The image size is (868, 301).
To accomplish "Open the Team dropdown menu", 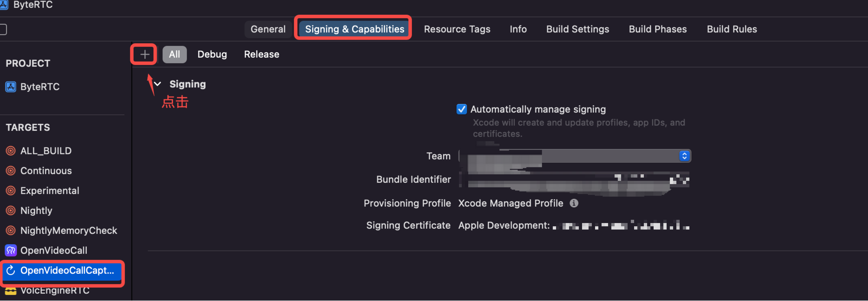I will 574,156.
